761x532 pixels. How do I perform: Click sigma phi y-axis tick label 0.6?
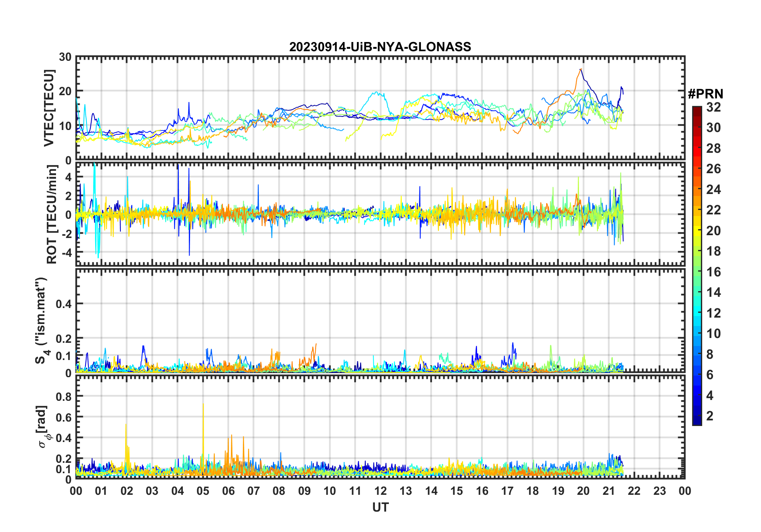[x=64, y=417]
